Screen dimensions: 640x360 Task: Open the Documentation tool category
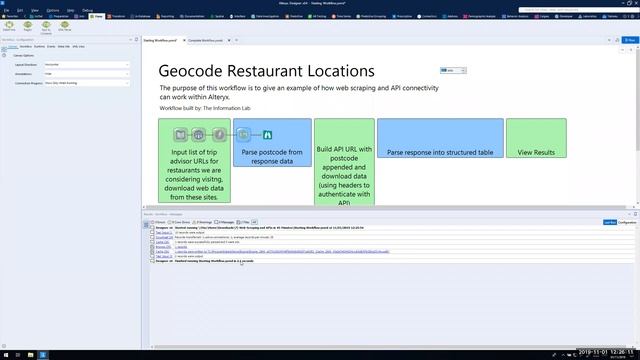pos(192,16)
